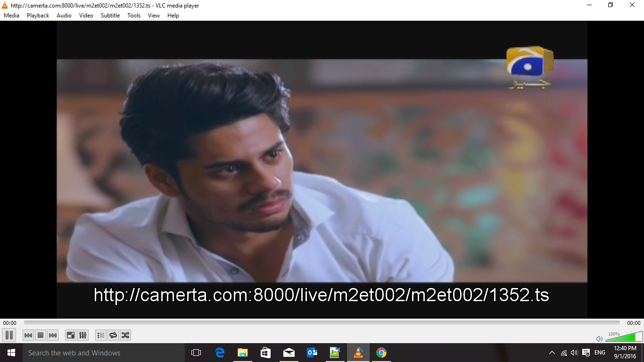Open the green chart app on taskbar
The height and width of the screenshot is (362, 644).
(x=335, y=353)
